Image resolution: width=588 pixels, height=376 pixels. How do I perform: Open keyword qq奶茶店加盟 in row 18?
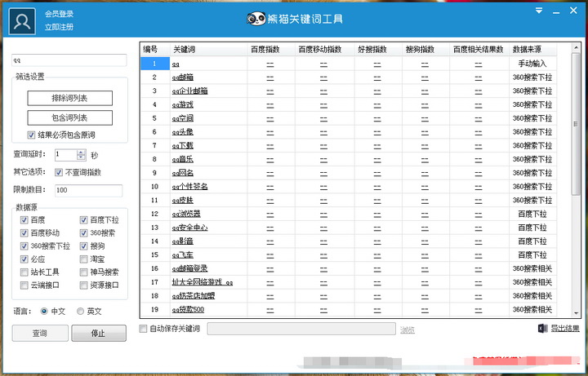point(194,296)
